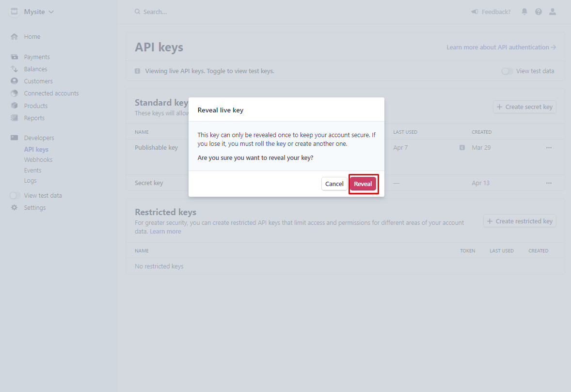Go to the Webhooks section

pyautogui.click(x=38, y=159)
